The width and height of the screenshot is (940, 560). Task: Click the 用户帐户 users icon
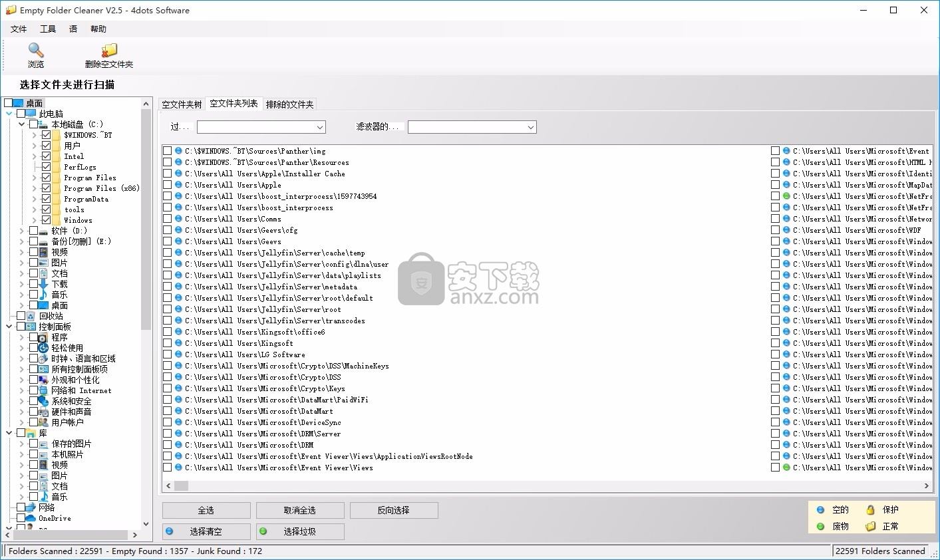point(43,422)
